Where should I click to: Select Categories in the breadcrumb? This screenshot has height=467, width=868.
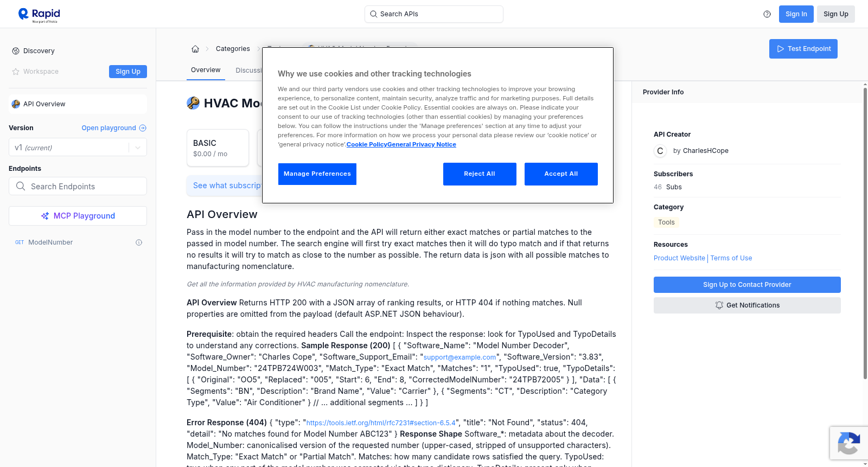pyautogui.click(x=233, y=49)
